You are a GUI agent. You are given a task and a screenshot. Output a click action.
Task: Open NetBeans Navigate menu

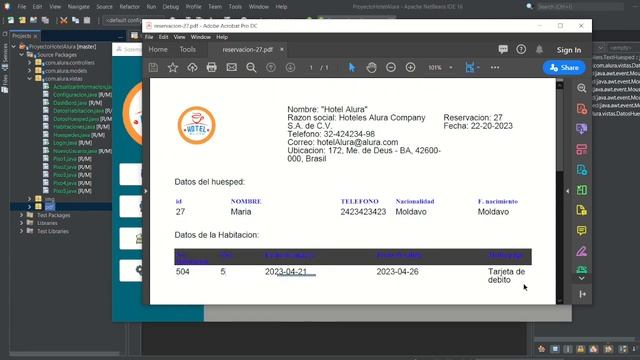(78, 7)
